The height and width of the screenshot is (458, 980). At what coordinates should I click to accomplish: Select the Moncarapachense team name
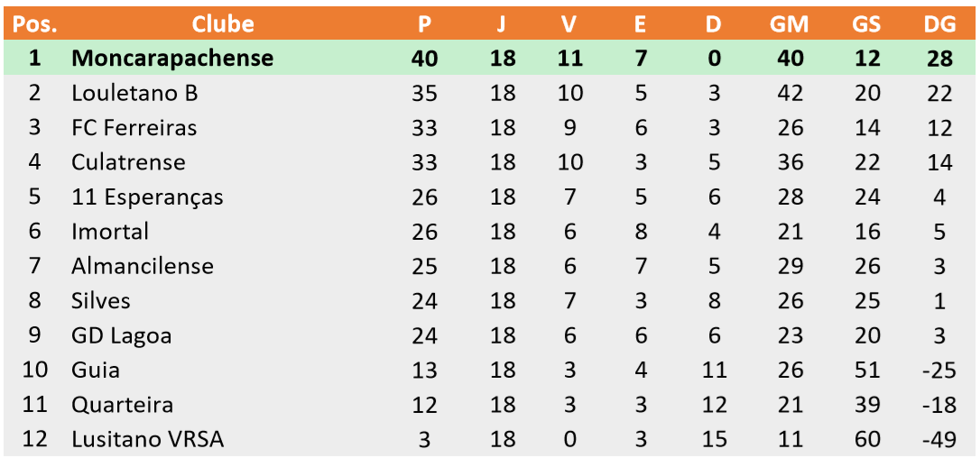172,58
